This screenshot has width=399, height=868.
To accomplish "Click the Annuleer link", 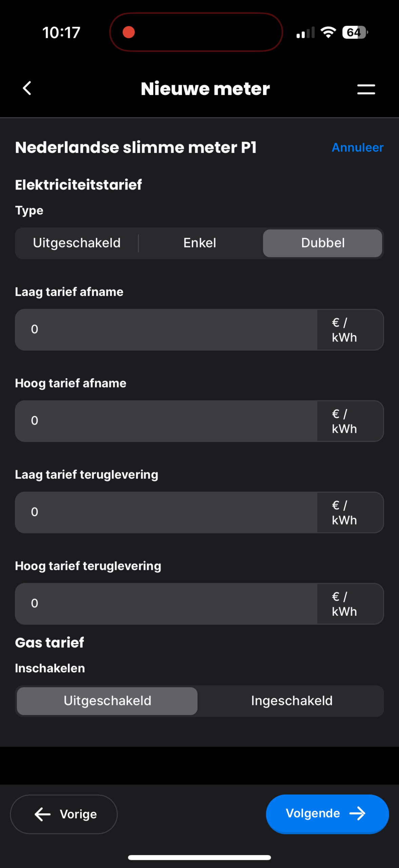I will pyautogui.click(x=357, y=147).
